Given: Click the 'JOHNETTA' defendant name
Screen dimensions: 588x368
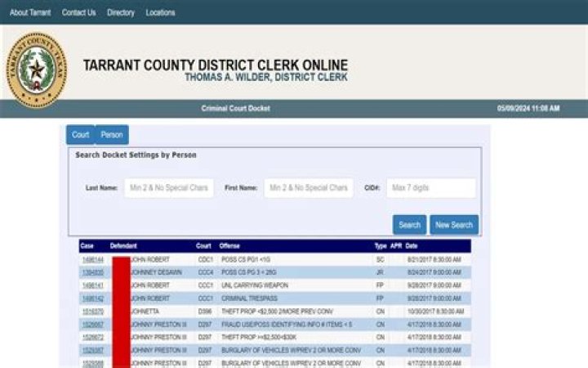Looking at the screenshot, I should coord(145,312).
